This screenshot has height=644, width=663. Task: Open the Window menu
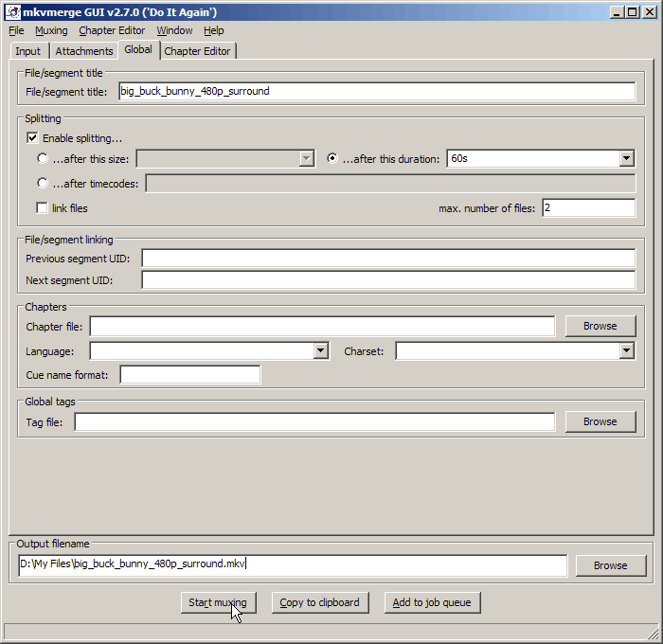[174, 30]
